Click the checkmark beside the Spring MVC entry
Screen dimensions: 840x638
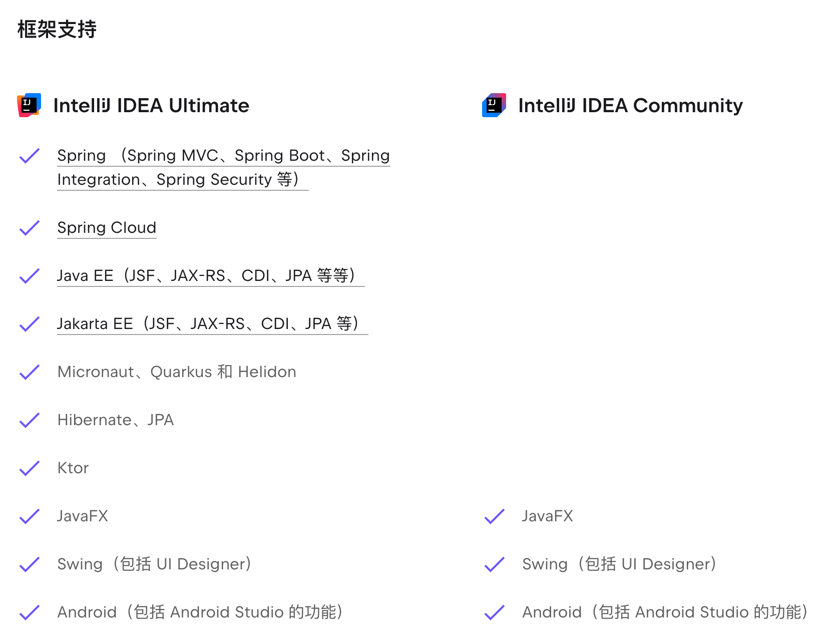pos(30,155)
